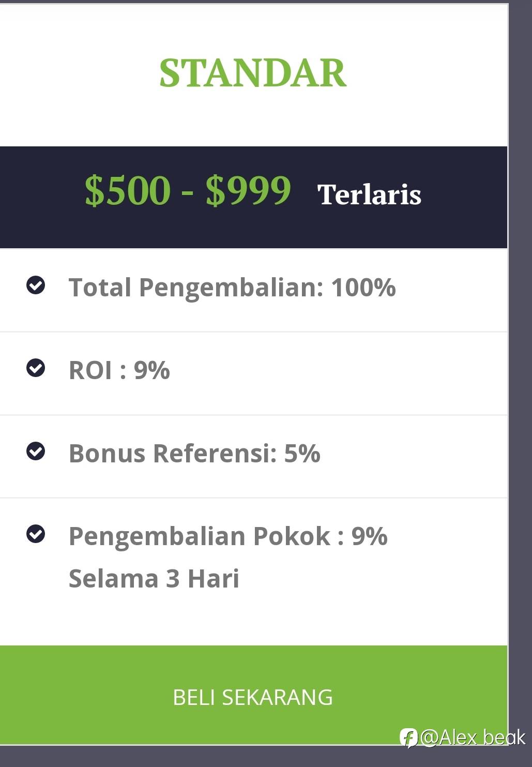Tap the Facebook logo in the watermark
532x767 pixels.
pyautogui.click(x=408, y=738)
